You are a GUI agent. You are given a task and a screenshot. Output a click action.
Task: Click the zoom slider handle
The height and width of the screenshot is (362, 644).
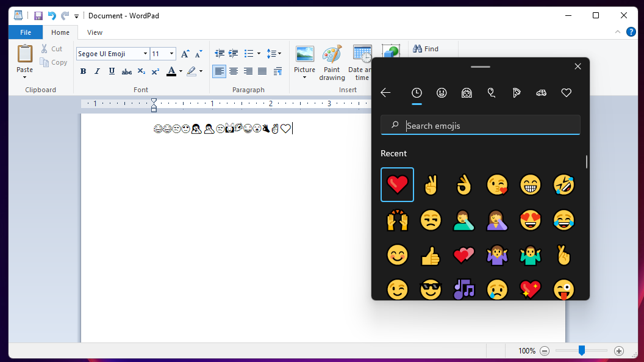[x=582, y=350]
